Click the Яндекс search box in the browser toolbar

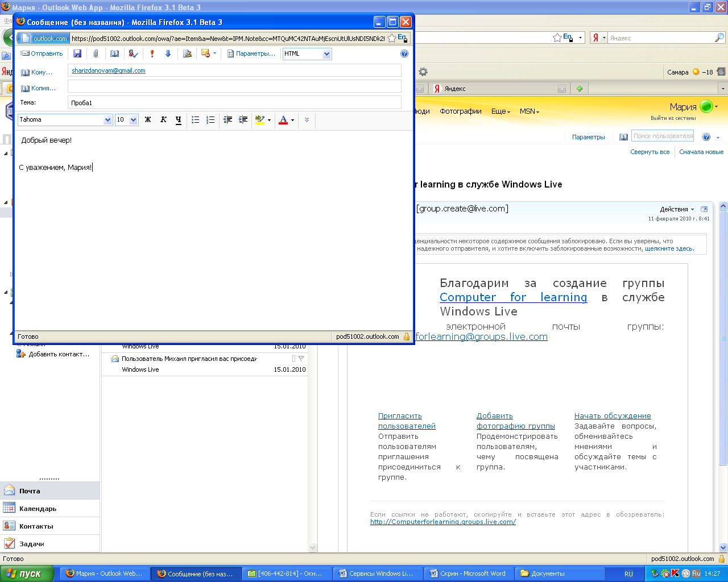pyautogui.click(x=660, y=38)
